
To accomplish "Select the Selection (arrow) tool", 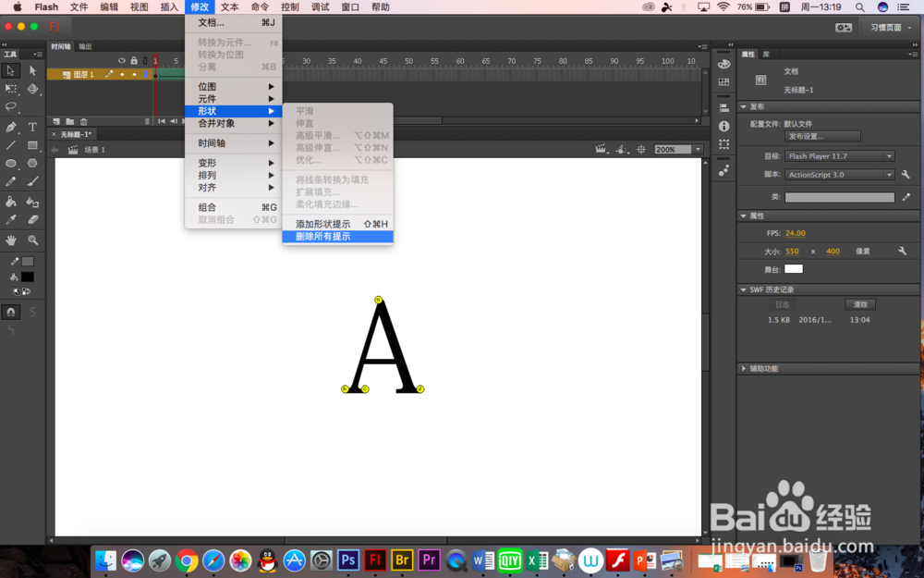I will tap(10, 71).
